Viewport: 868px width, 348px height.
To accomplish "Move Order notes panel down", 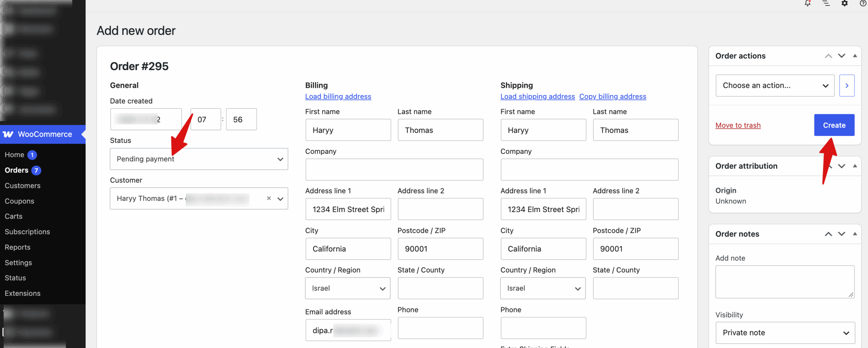I will point(842,234).
